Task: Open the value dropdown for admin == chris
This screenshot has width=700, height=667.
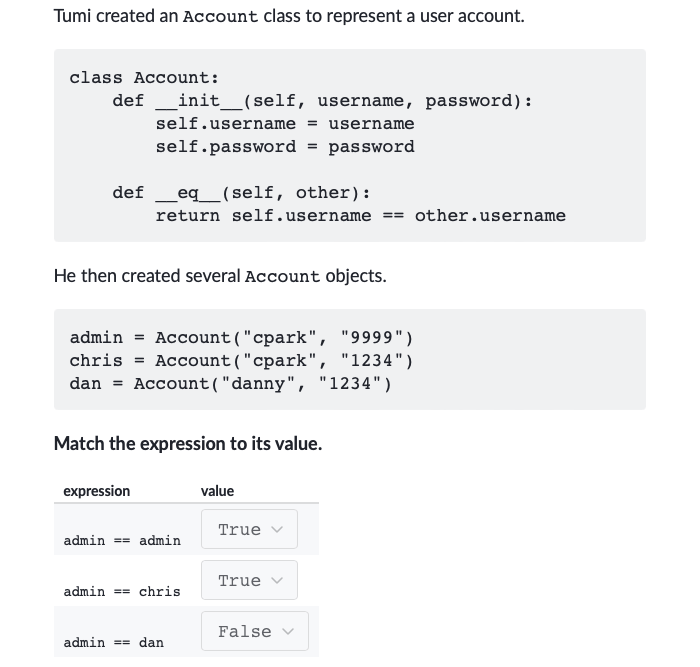Action: click(249, 580)
